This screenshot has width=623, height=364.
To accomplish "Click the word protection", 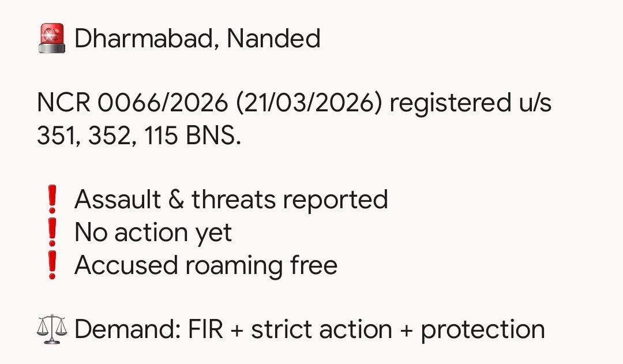I will click(x=482, y=330).
